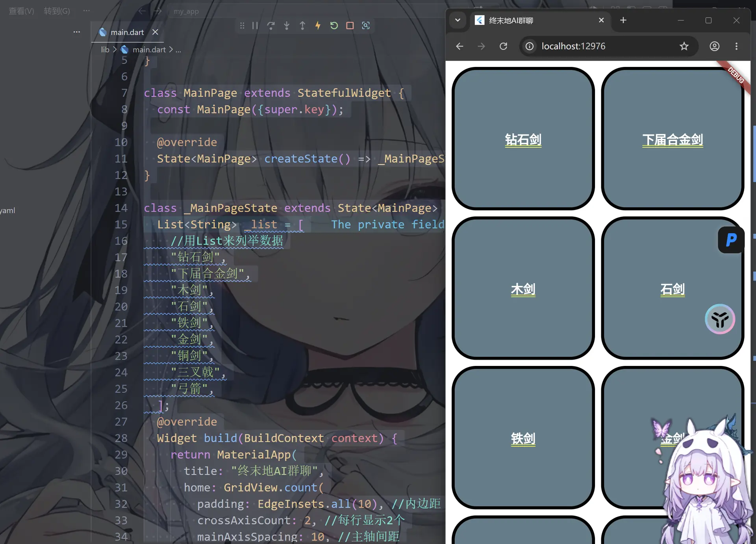The width and height of the screenshot is (756, 544).
Task: Minimize the Chrome window
Action: (681, 20)
